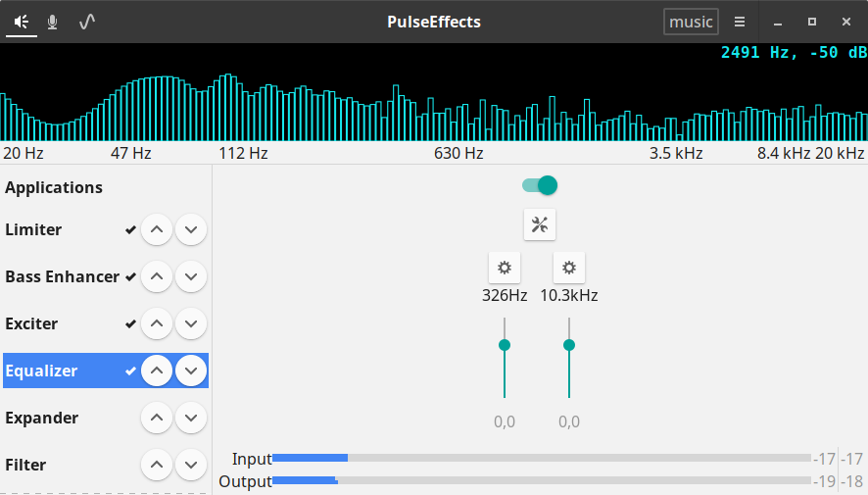Viewport: 868px width, 495px height.
Task: Click the 2491 Hz, -50 dB readout
Action: (794, 53)
